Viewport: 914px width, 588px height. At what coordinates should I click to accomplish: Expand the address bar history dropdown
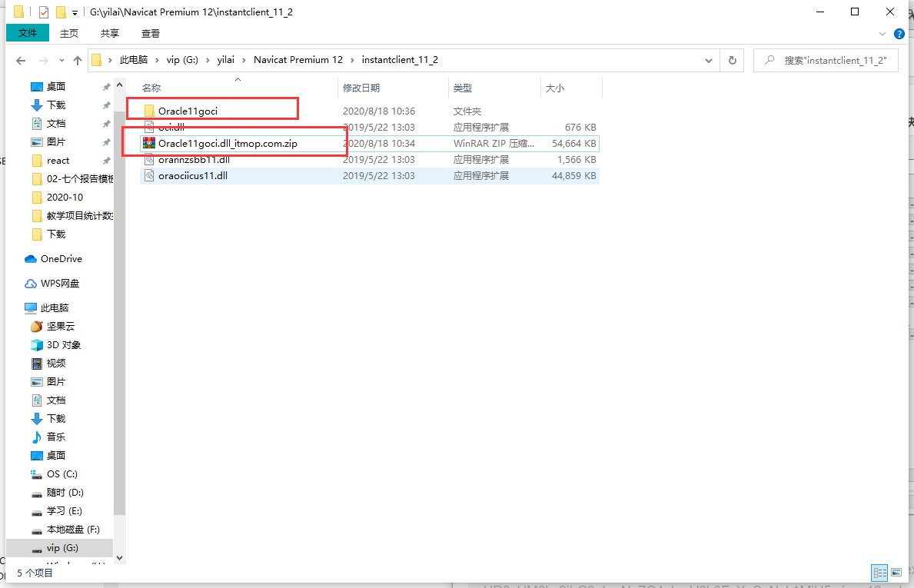click(708, 61)
